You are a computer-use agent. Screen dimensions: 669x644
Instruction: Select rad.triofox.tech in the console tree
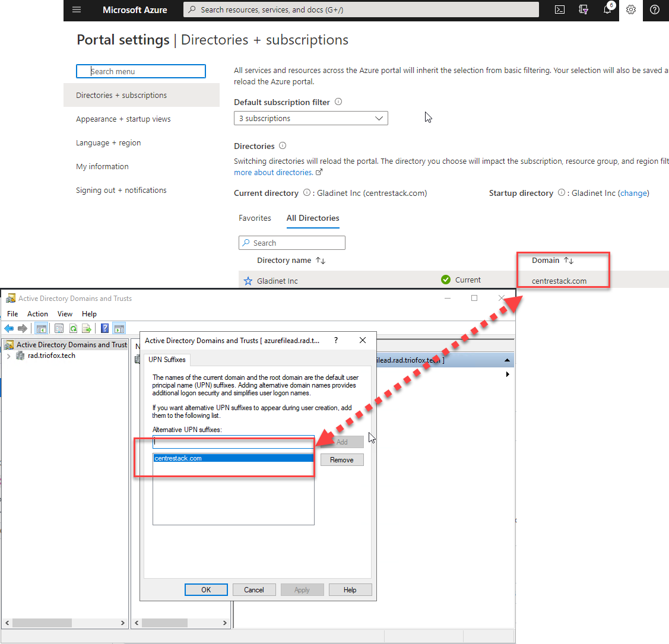[x=51, y=356]
